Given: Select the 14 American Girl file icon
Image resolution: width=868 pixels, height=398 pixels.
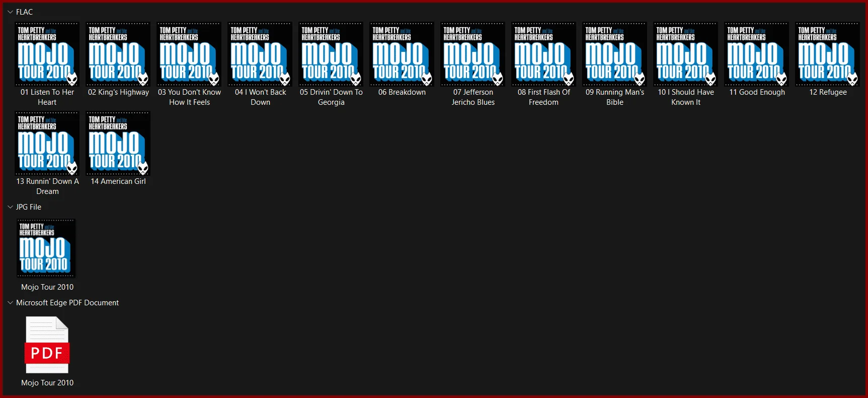Looking at the screenshot, I should (118, 143).
